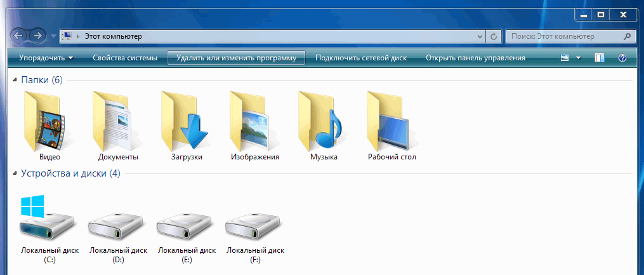The width and height of the screenshot is (644, 275).
Task: Open Help question mark icon
Action: coord(622,58)
